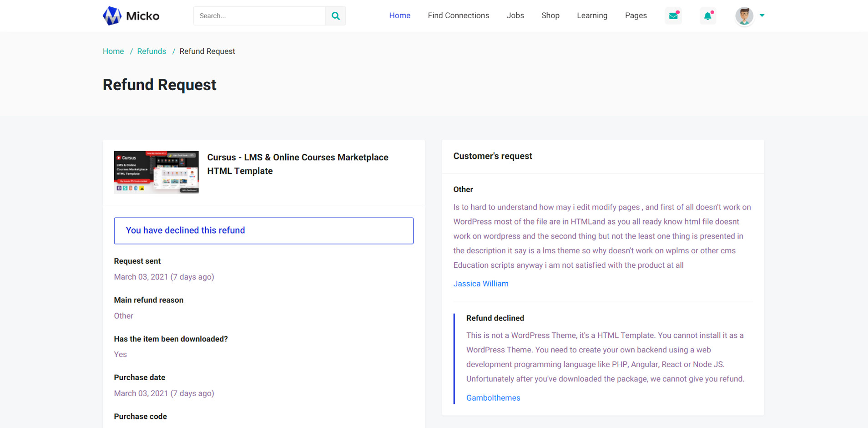Open Find Connections in the navbar
The width and height of the screenshot is (868, 428).
pyautogui.click(x=458, y=15)
